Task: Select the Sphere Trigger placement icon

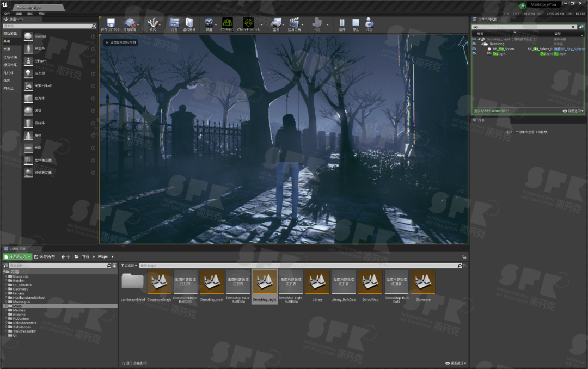Action: (28, 173)
